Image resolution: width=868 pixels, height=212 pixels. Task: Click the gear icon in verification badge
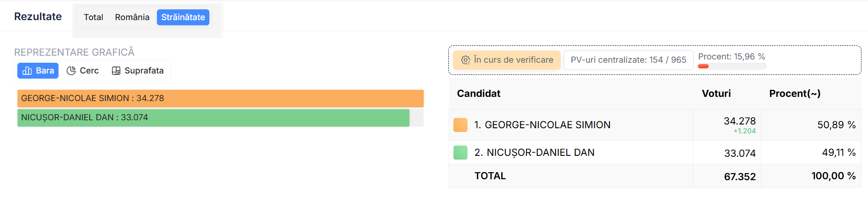click(x=465, y=60)
